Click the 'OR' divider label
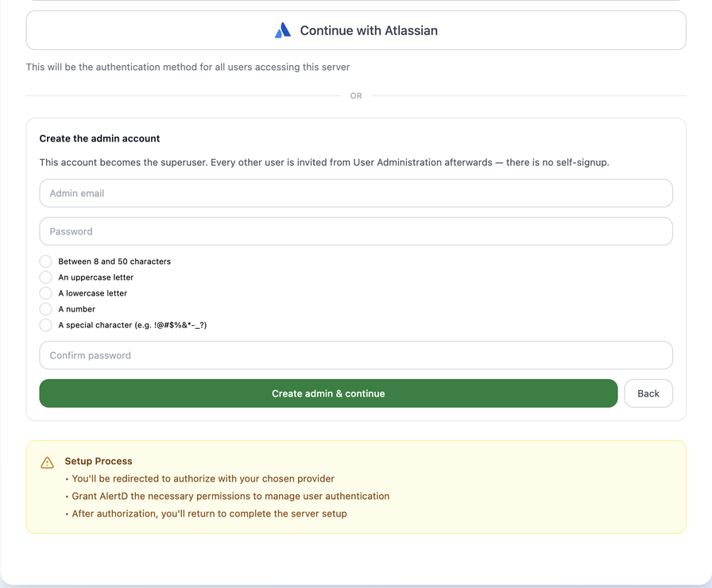Screen dimensions: 712x588 pyautogui.click(x=356, y=96)
